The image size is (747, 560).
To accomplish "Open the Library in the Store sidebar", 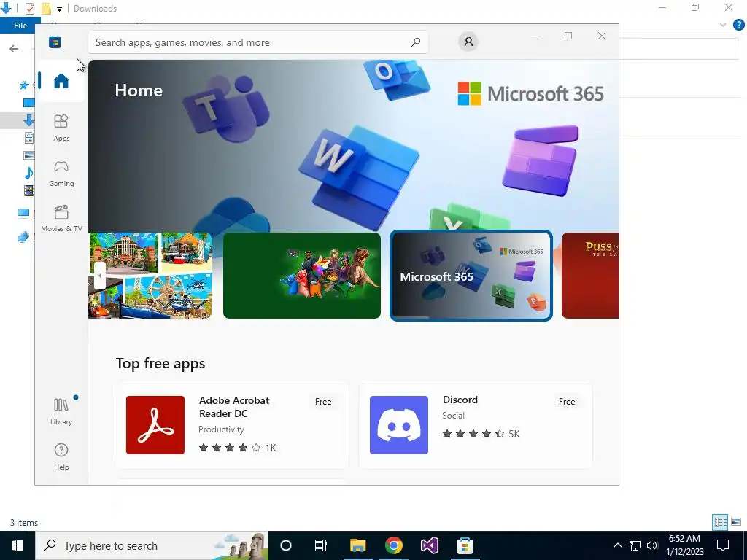I will coord(61,411).
